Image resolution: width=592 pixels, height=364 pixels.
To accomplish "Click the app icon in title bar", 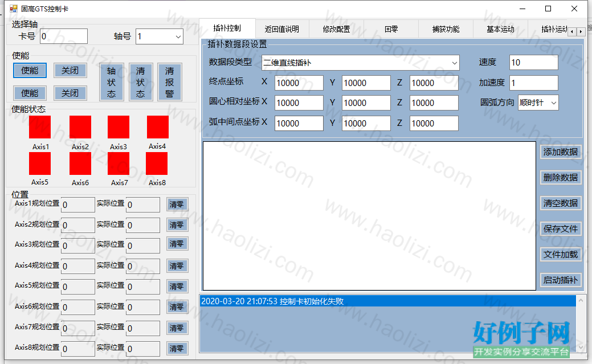I will click(x=14, y=9).
